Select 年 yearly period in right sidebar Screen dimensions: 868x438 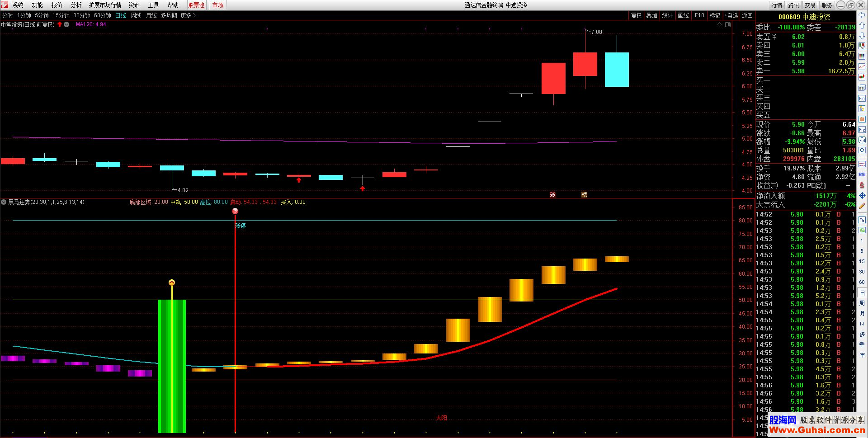(x=862, y=355)
